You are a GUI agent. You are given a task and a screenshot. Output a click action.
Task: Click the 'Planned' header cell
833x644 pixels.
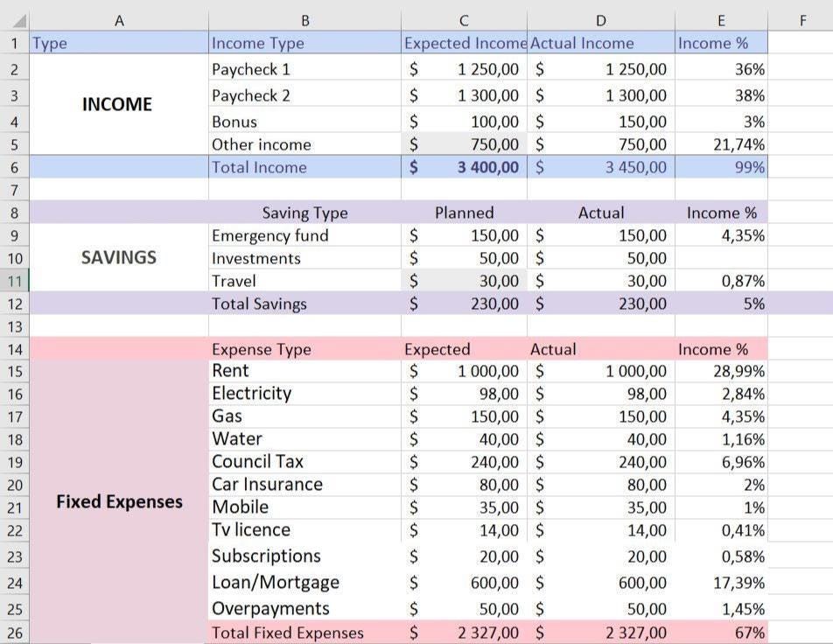464,213
